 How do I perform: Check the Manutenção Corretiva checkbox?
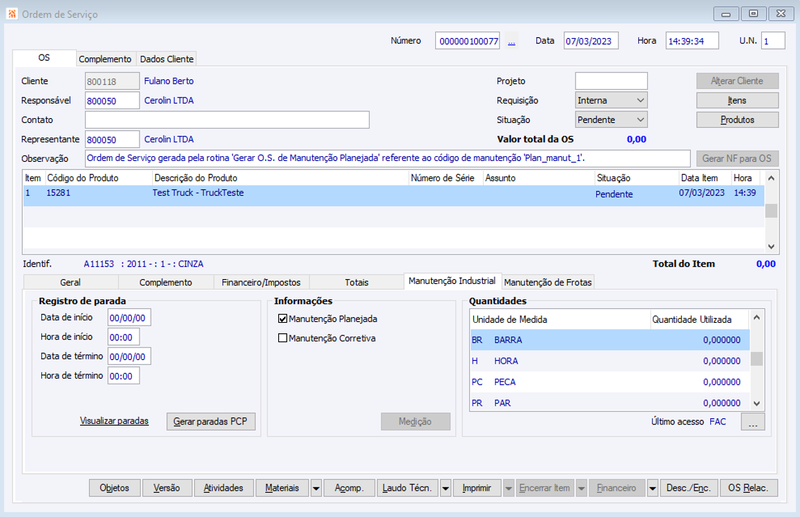click(283, 338)
